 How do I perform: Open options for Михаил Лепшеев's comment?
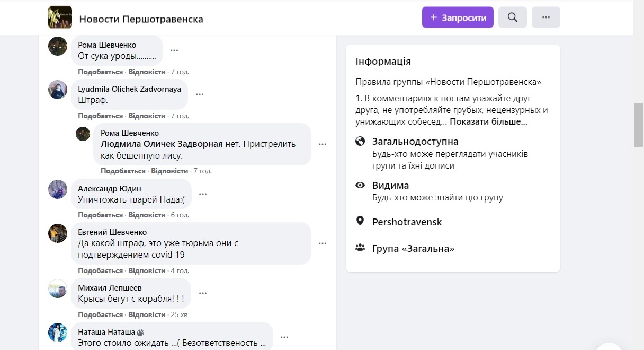(203, 293)
